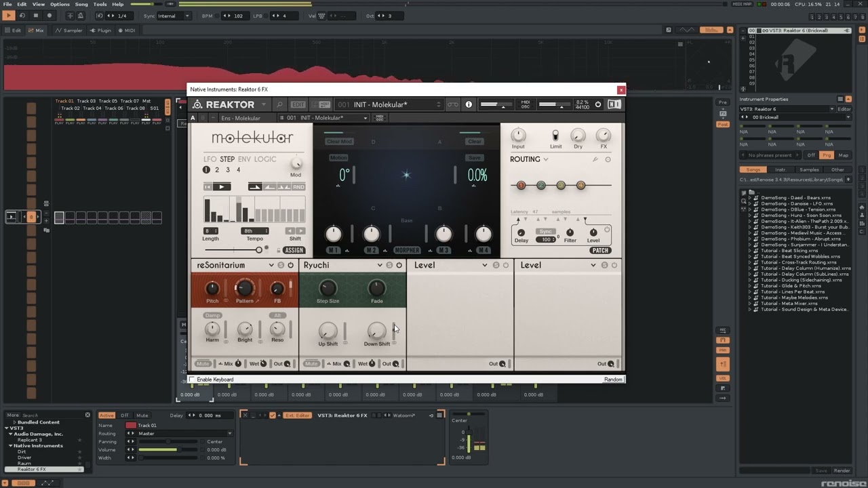Select modulator slot 4 radio
Viewport: 868px width, 488px height.
(238, 170)
